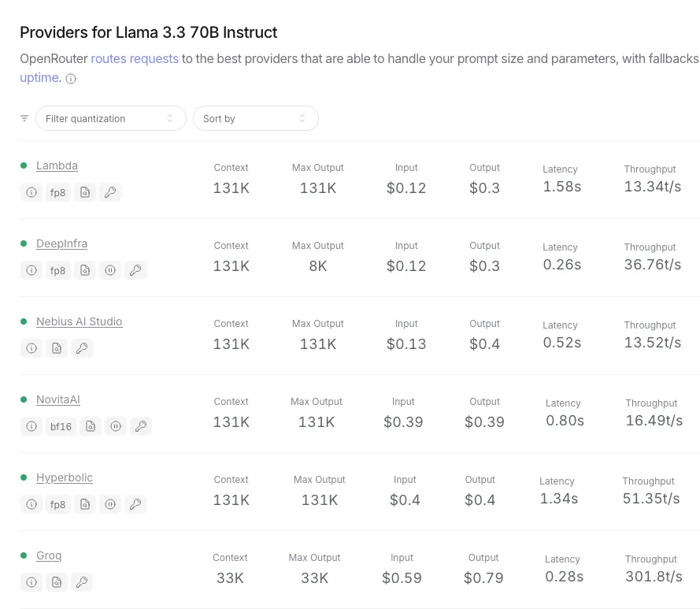This screenshot has width=700, height=609.
Task: Open the info icon in DeepInfra row
Action: (31, 270)
